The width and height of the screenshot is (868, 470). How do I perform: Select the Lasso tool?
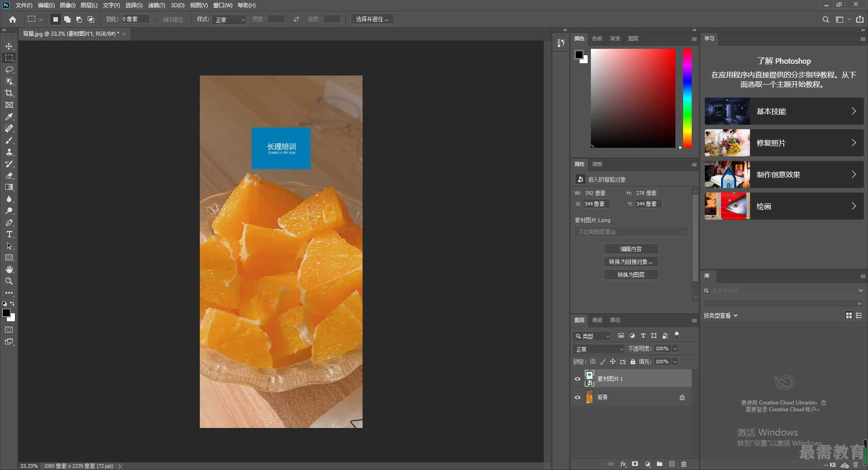coord(9,70)
